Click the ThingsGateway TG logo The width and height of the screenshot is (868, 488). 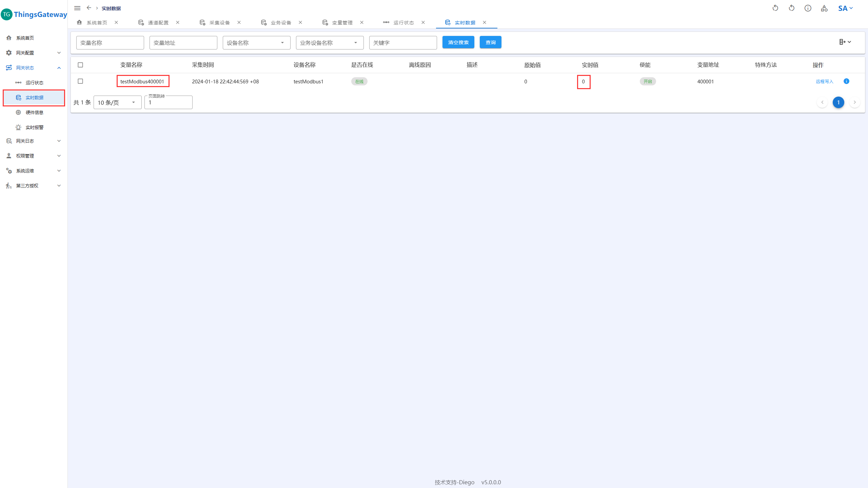point(7,15)
